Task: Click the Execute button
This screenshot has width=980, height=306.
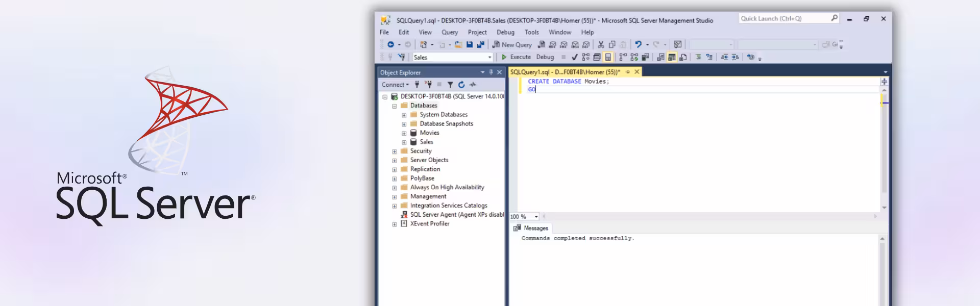Action: (x=516, y=57)
